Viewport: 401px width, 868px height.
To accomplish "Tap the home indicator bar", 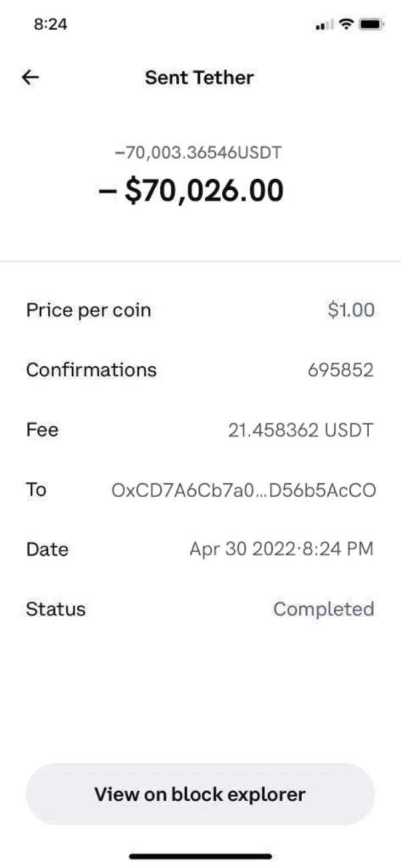I will pos(200,855).
